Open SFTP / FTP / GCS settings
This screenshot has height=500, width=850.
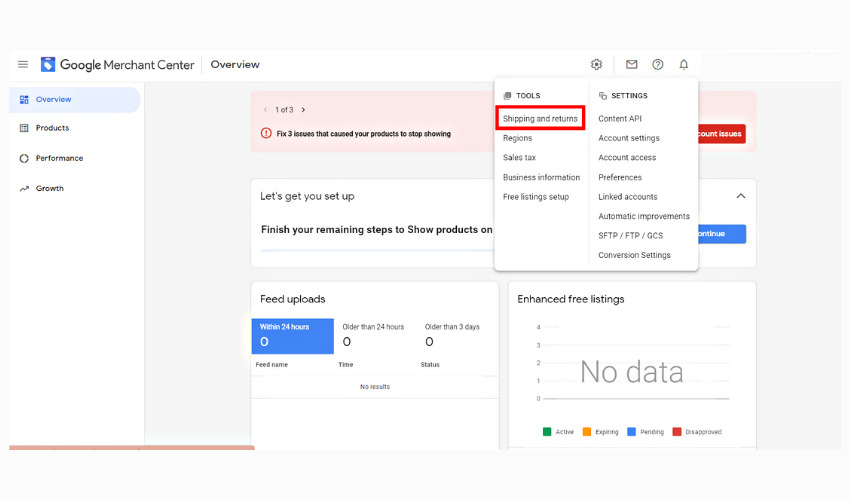coord(630,235)
